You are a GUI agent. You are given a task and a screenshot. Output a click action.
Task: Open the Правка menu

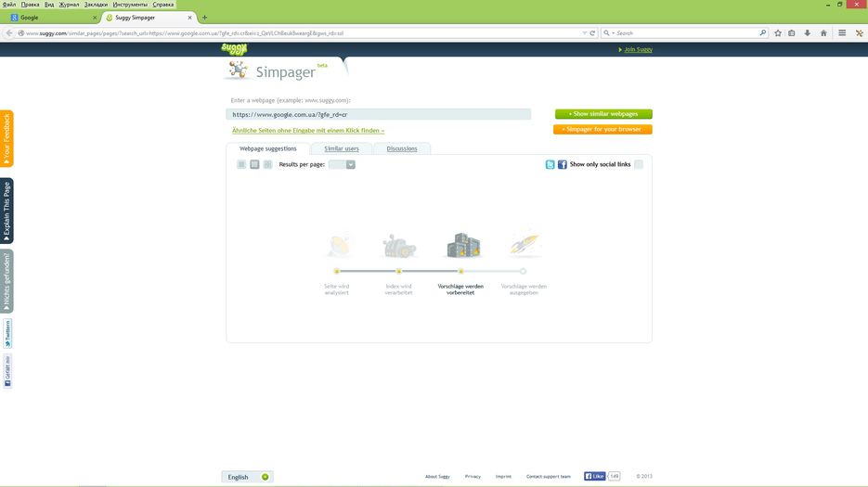coord(30,5)
